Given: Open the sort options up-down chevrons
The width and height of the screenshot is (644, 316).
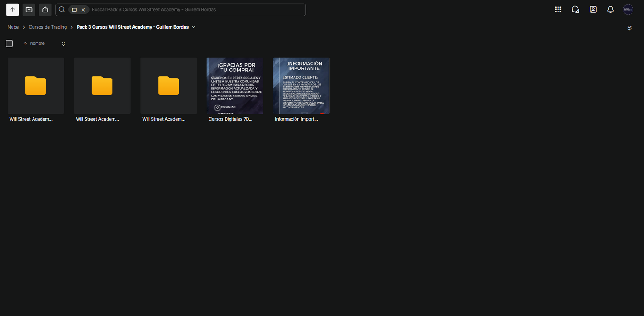Looking at the screenshot, I should (x=63, y=43).
